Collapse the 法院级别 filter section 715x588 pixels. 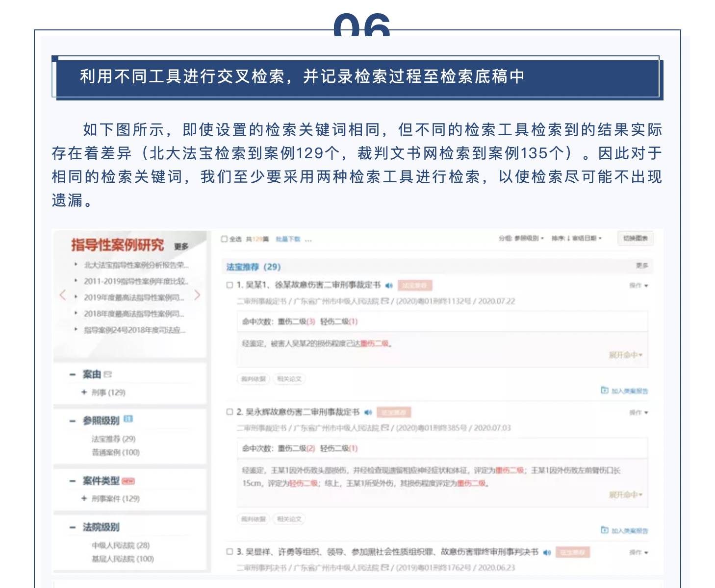[73, 527]
